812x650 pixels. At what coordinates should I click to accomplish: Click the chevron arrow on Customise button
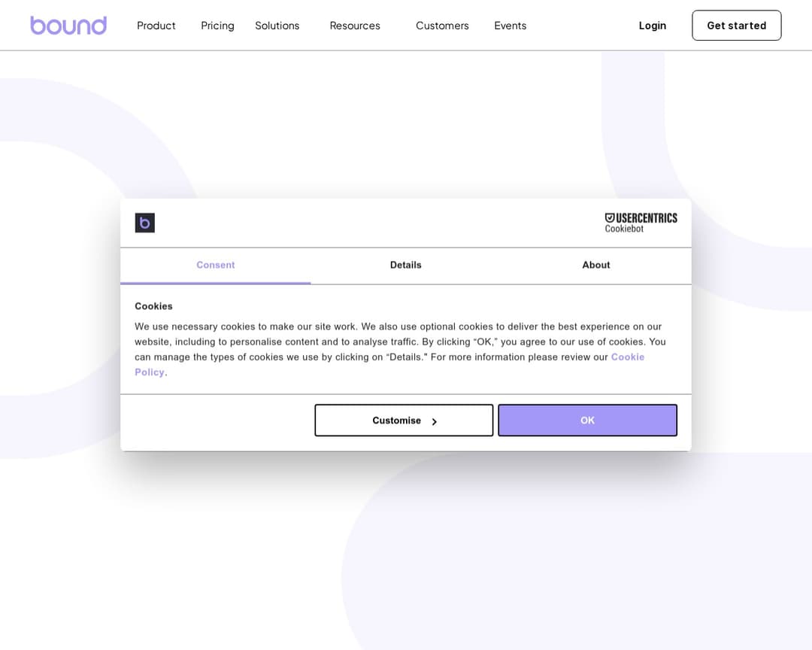434,421
